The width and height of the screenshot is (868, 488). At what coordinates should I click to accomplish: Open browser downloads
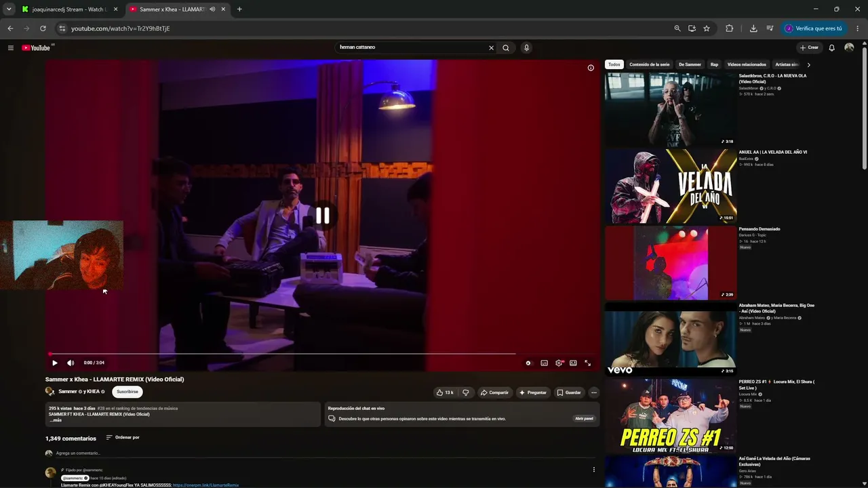click(753, 28)
